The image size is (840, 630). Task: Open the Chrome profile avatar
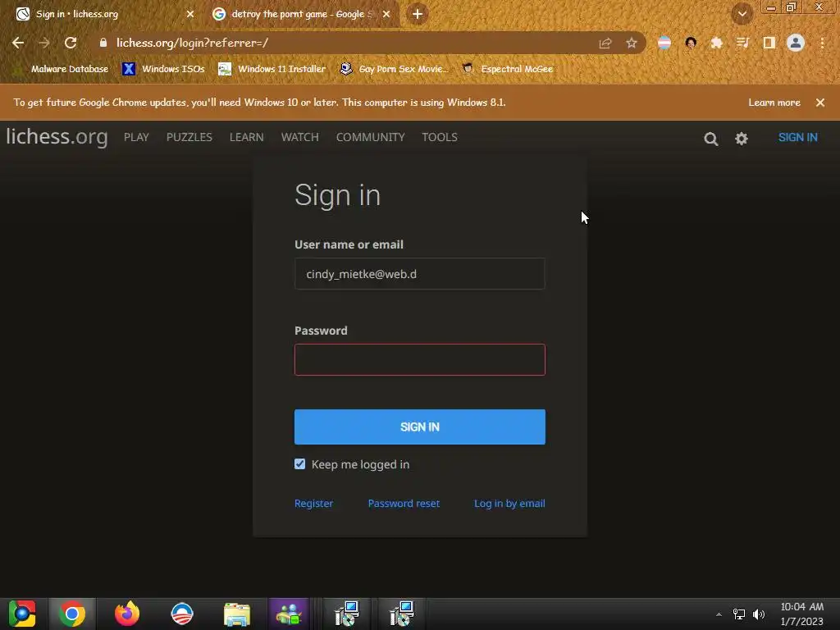coord(796,43)
